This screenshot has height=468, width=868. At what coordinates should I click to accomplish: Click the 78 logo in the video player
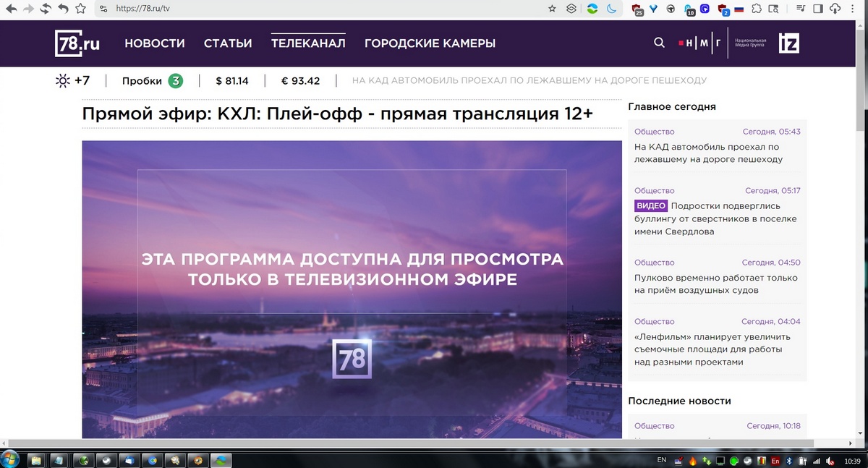point(352,358)
